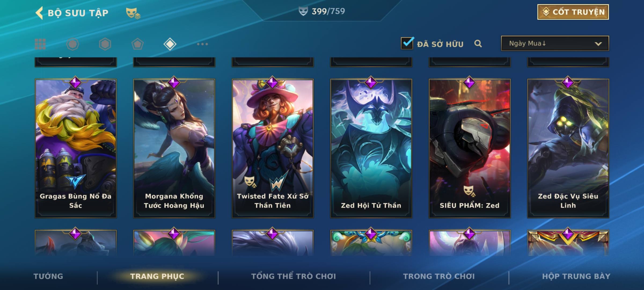This screenshot has height=290, width=644.
Task: Open the Ngày Mua sort dropdown
Action: coord(555,43)
